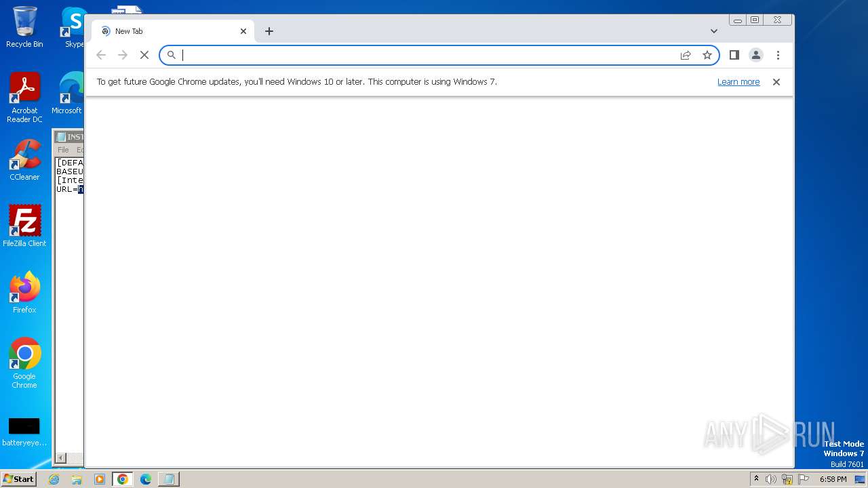
Task: Open Google Chrome desktop shortcut
Action: [x=24, y=363]
